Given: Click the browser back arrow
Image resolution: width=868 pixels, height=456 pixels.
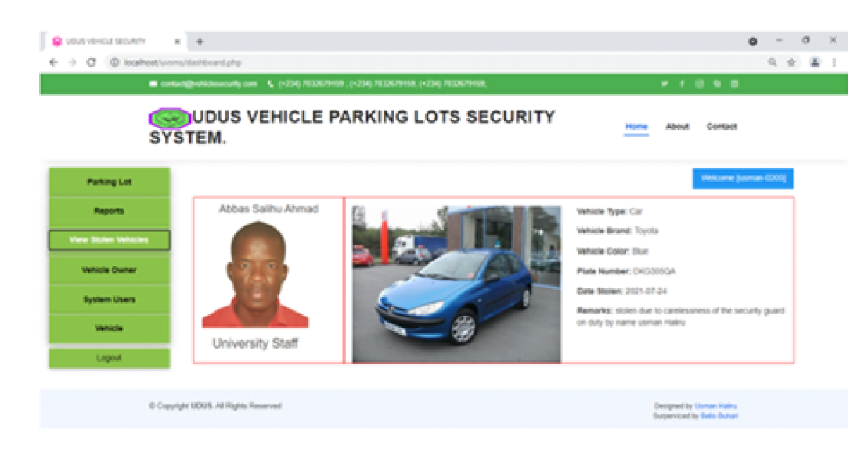Looking at the screenshot, I should (53, 63).
